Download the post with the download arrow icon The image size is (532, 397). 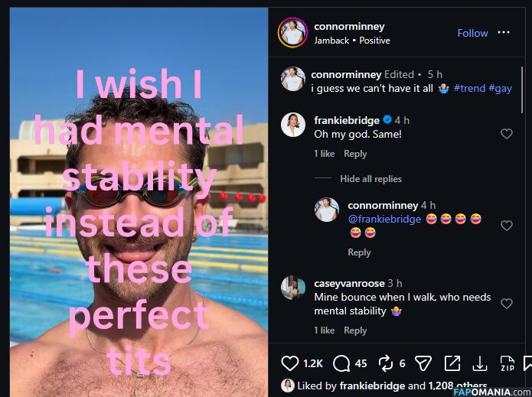click(480, 363)
